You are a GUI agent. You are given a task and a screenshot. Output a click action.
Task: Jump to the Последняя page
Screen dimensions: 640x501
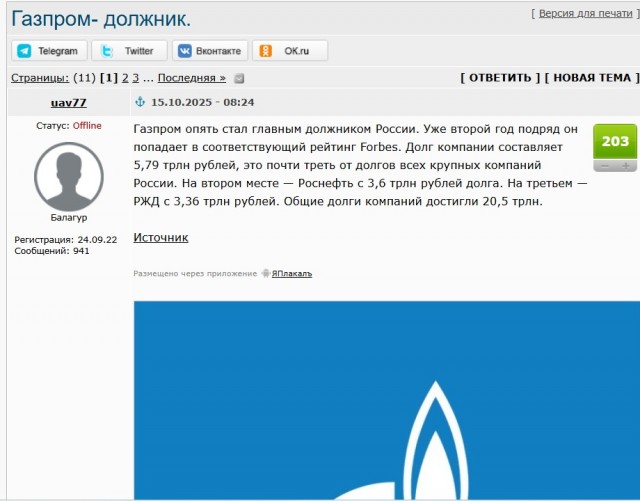[192, 78]
